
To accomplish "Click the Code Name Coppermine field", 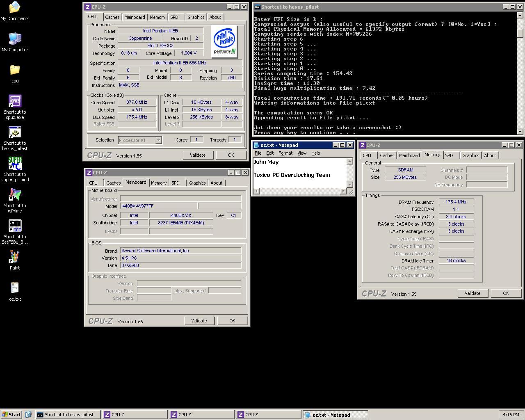I will pyautogui.click(x=140, y=39).
